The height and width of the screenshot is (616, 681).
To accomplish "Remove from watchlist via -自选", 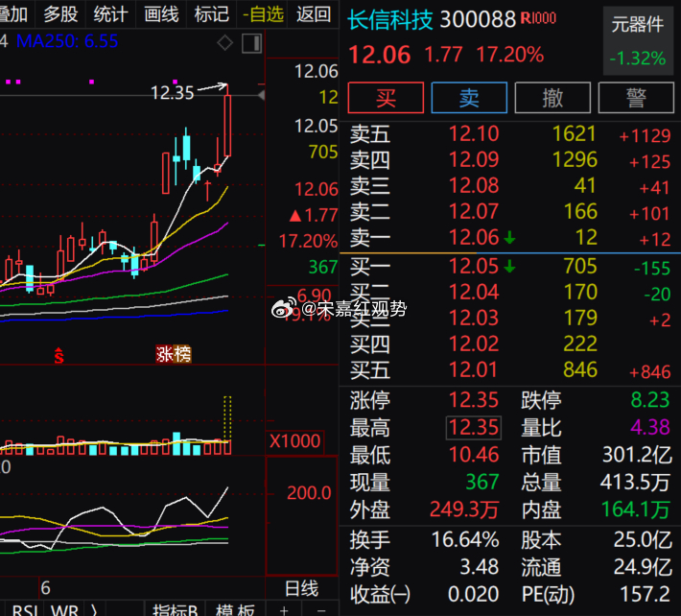I will coord(263,14).
